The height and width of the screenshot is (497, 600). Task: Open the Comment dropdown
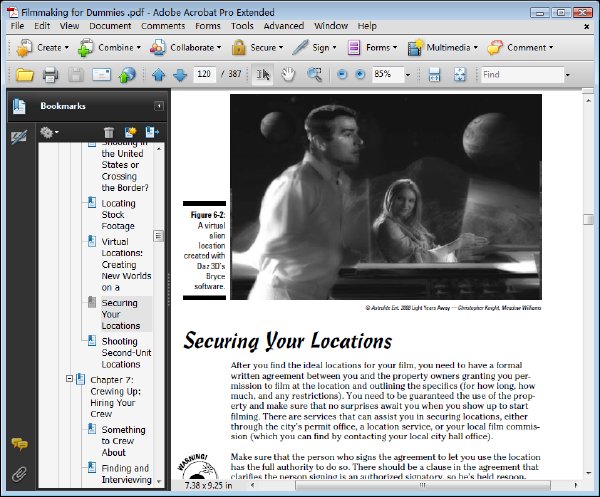[520, 48]
